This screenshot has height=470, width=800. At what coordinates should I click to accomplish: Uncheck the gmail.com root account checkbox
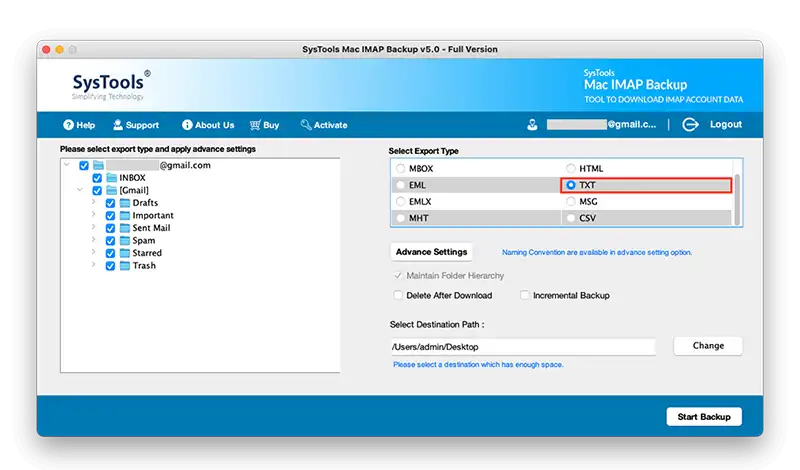pyautogui.click(x=84, y=165)
